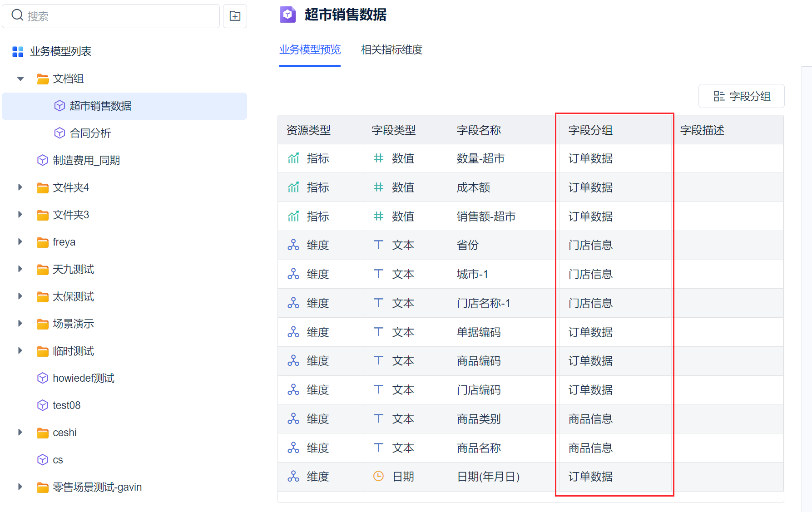Collapse the 文档组 folder
812x512 pixels.
tap(20, 79)
